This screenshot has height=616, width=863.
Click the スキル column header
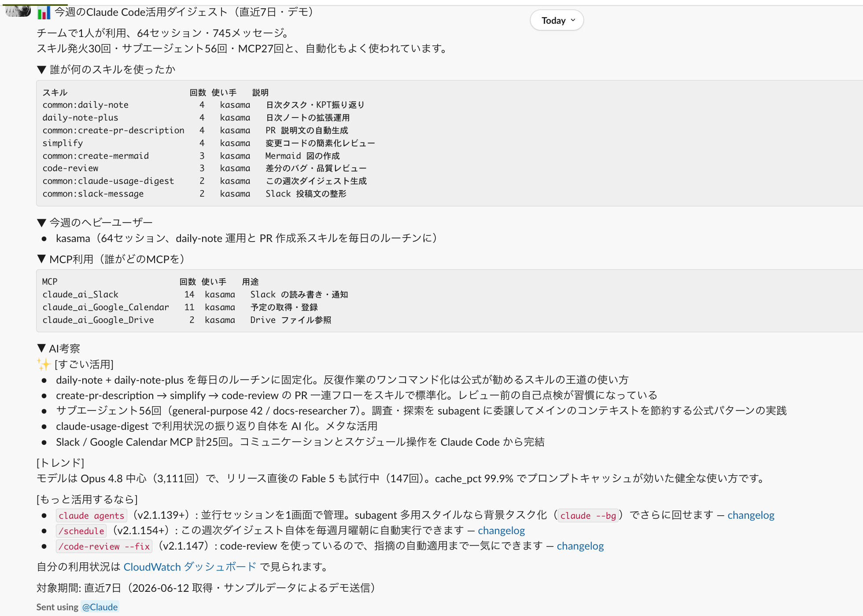point(55,92)
